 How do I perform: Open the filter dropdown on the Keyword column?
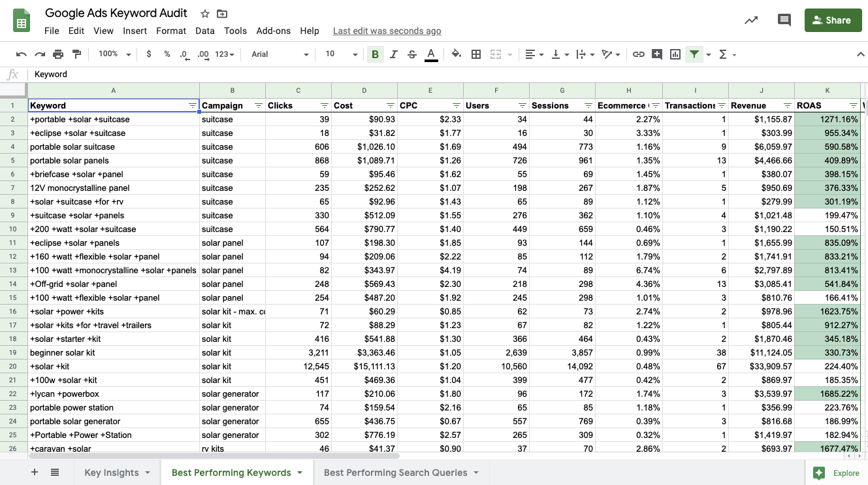click(192, 105)
